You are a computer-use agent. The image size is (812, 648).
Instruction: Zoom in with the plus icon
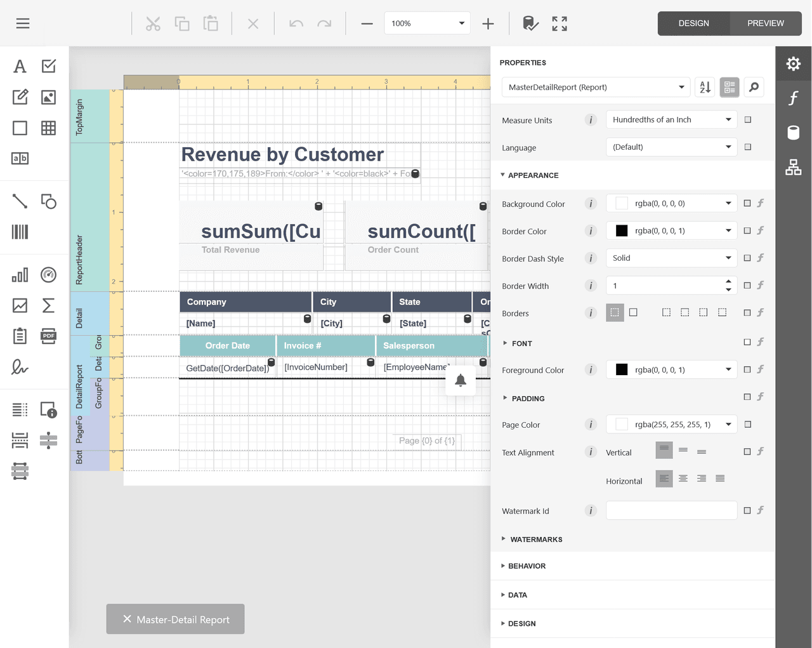[x=488, y=23]
